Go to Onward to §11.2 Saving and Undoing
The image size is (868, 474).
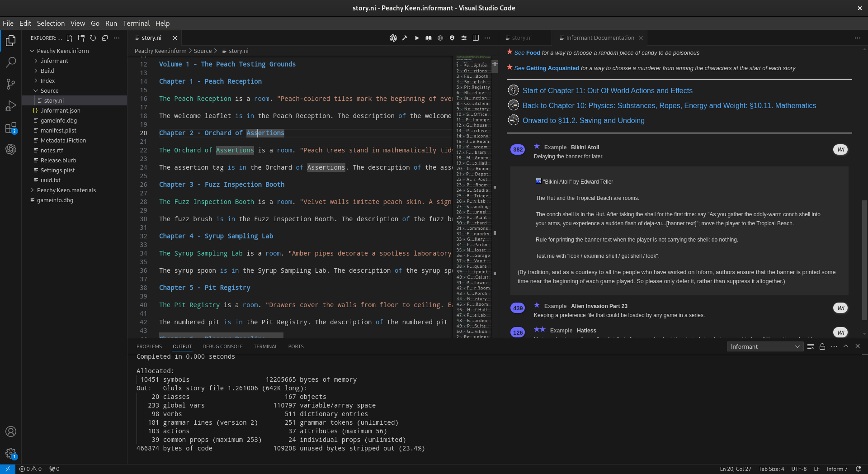[x=583, y=121]
